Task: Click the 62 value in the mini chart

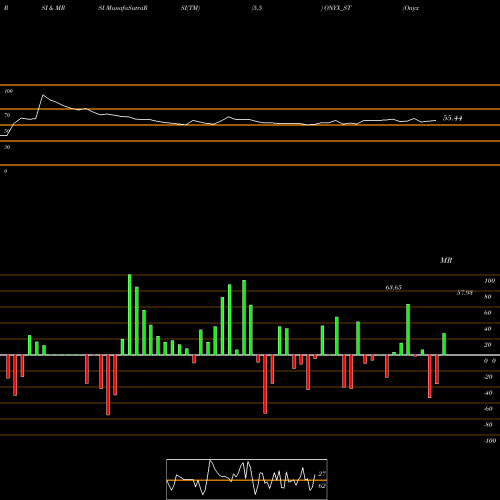Action: pyautogui.click(x=322, y=486)
